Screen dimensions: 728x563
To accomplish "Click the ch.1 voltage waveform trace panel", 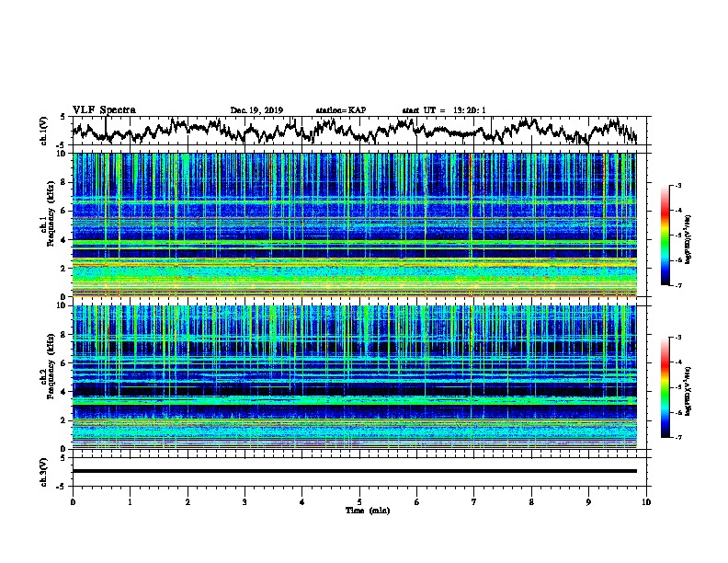I will tap(361, 131).
